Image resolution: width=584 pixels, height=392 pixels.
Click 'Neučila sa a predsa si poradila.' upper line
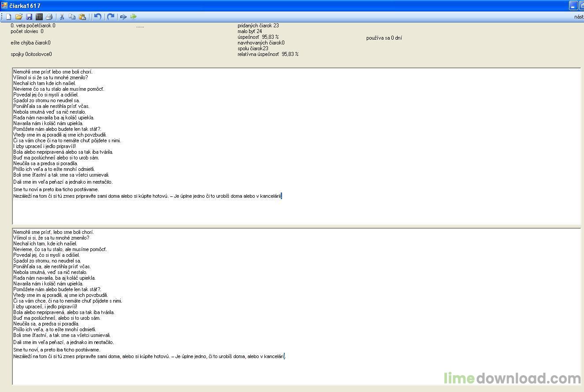click(45, 163)
